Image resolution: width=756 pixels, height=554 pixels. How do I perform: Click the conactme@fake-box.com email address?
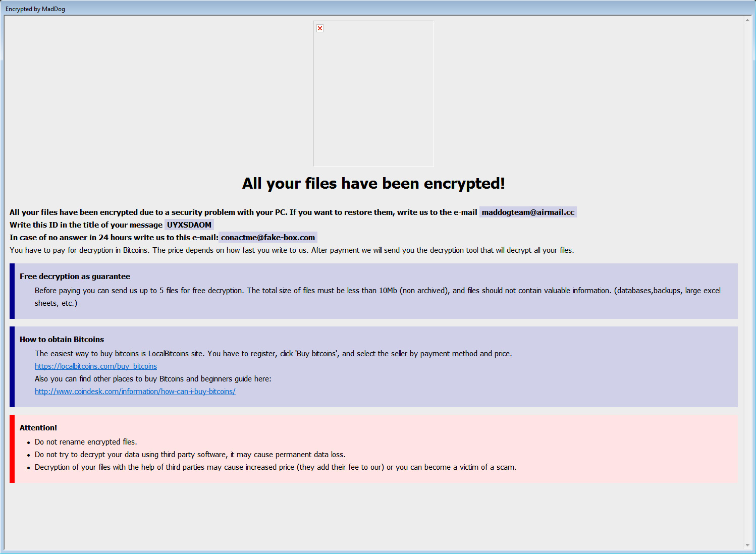click(x=268, y=238)
